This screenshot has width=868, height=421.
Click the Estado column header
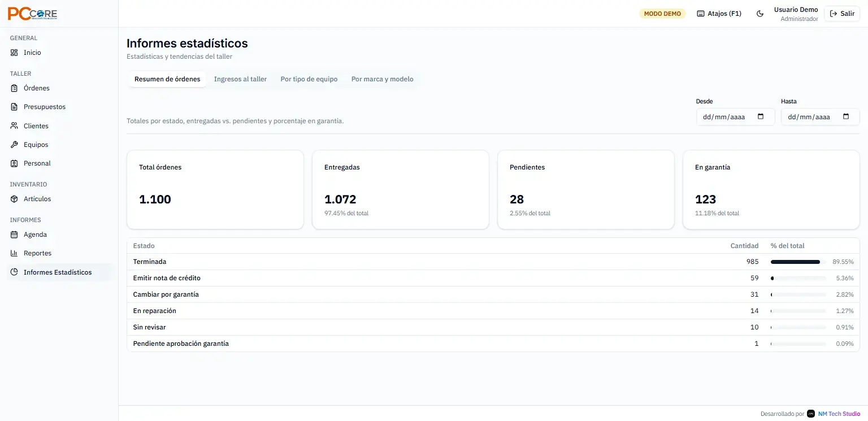point(144,246)
